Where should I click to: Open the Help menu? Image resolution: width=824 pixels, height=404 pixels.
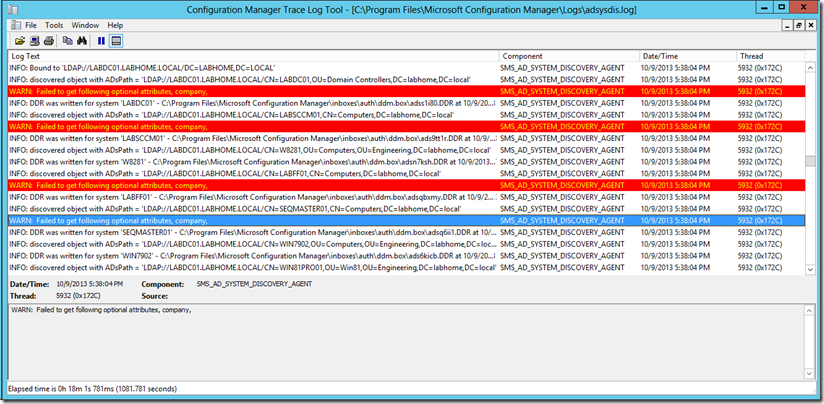tap(115, 25)
